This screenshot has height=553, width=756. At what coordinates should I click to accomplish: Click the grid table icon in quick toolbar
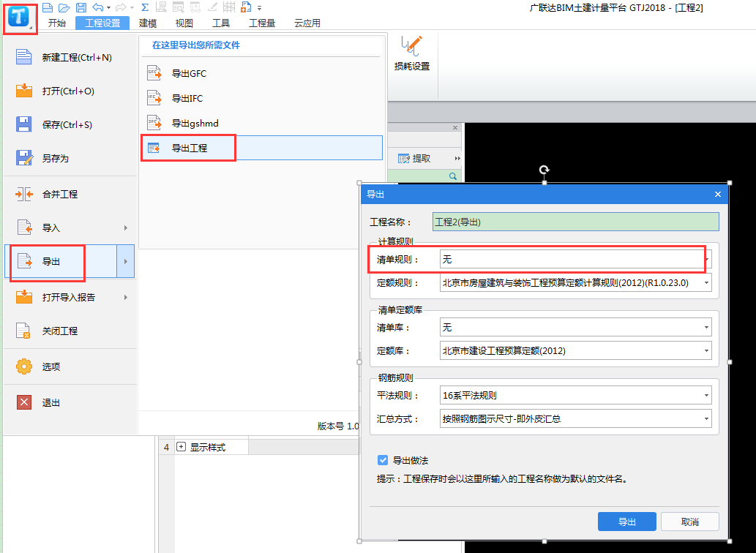[x=228, y=7]
